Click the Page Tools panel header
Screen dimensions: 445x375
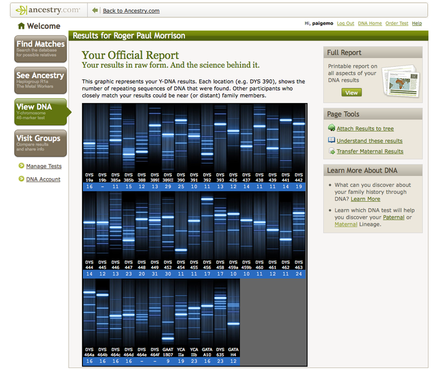tap(373, 114)
